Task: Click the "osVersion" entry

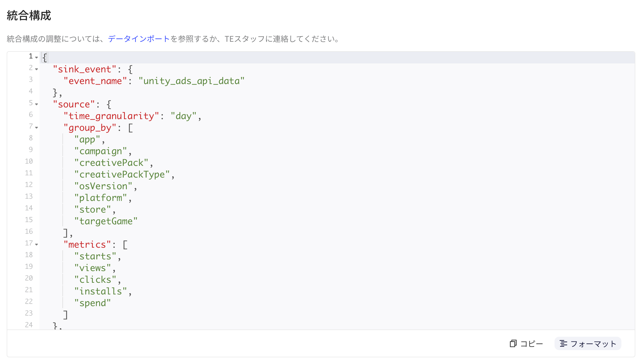Action: click(x=103, y=186)
